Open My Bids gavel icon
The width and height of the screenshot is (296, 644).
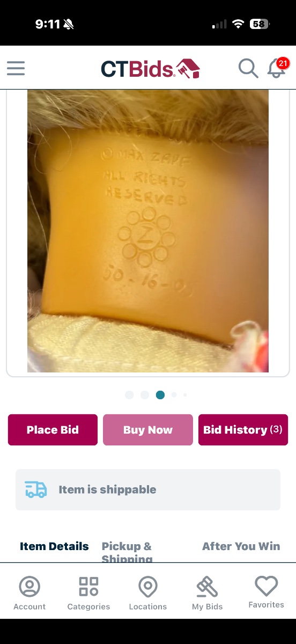point(207,593)
